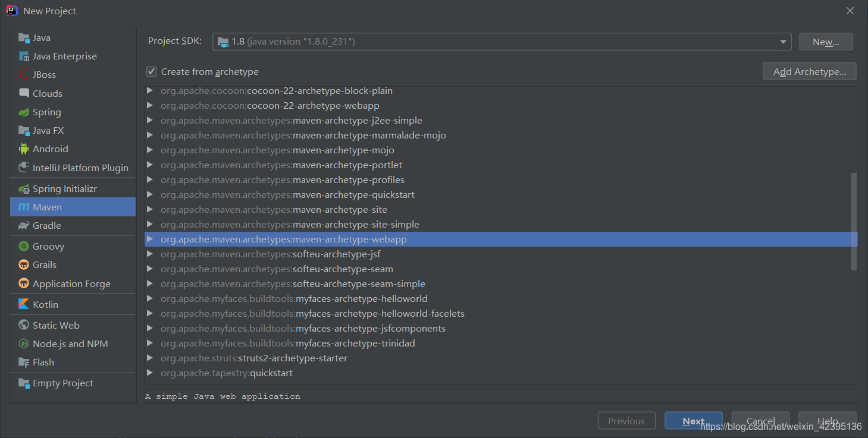
Task: Expand the maven-archetype-site-simple node
Action: click(x=150, y=225)
